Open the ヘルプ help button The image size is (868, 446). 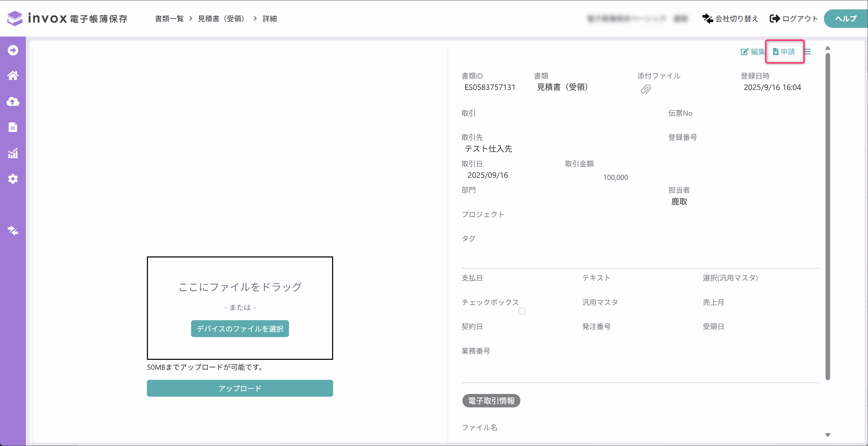coord(846,19)
